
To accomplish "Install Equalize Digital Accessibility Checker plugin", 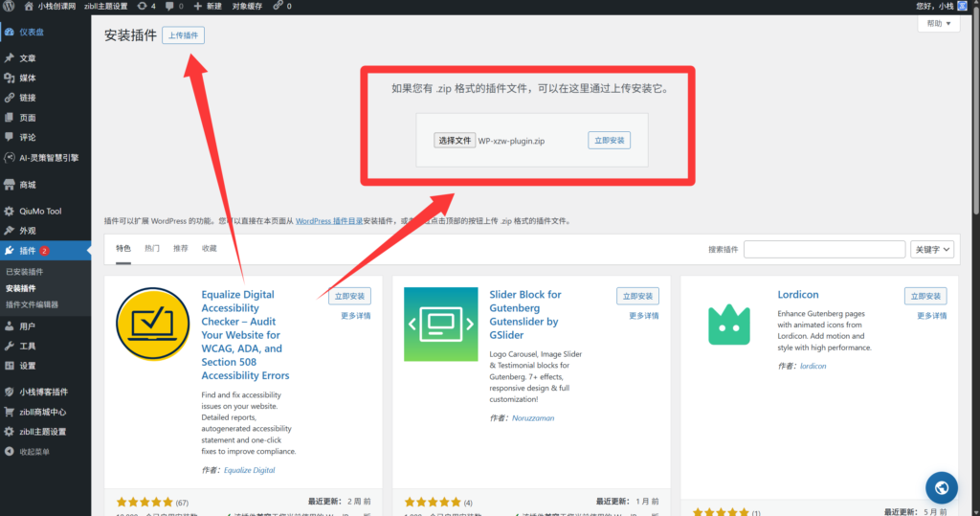I will pyautogui.click(x=349, y=297).
